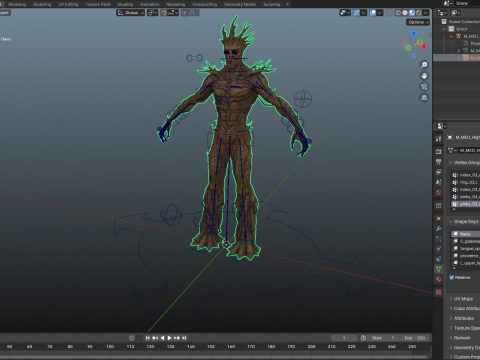Toggle show gizmos button

(x=356, y=13)
